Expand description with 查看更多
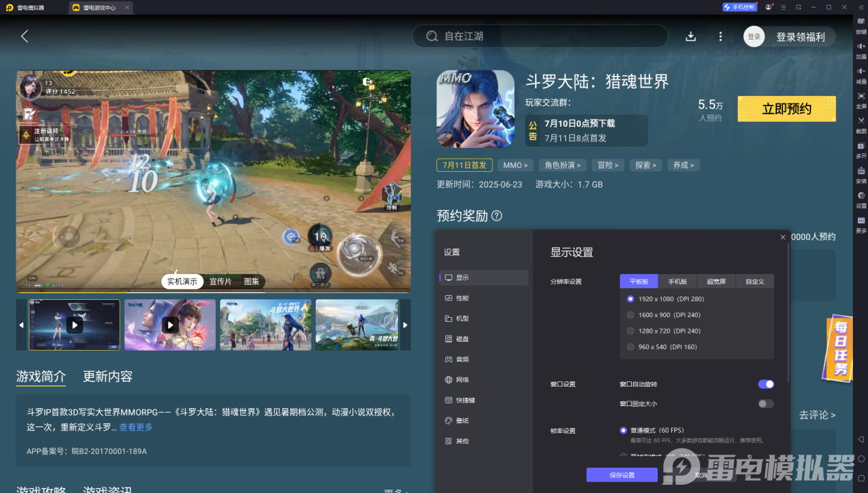 (136, 427)
